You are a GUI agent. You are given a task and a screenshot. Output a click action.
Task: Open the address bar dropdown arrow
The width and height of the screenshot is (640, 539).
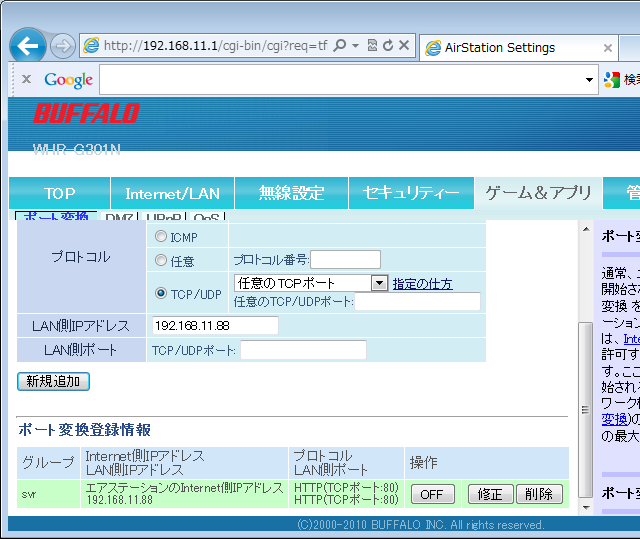(x=356, y=46)
